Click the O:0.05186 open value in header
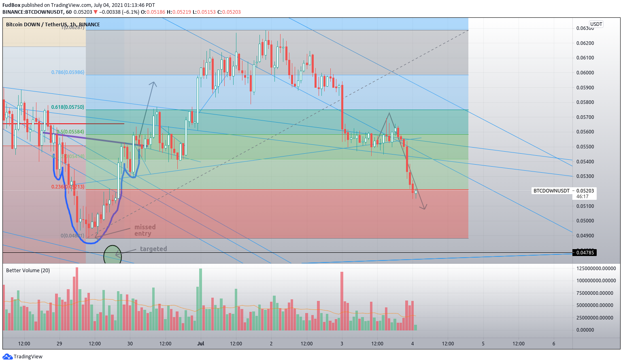Image resolution: width=623 pixels, height=364 pixels. [153, 12]
